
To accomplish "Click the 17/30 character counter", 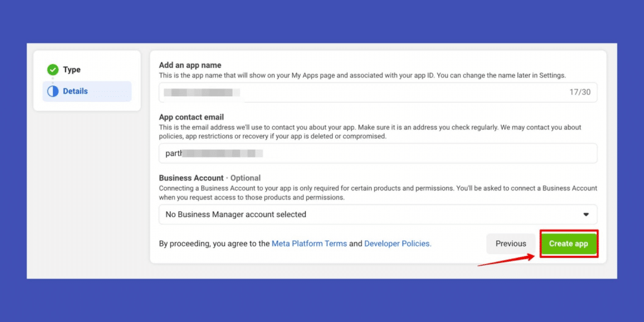I will click(580, 92).
